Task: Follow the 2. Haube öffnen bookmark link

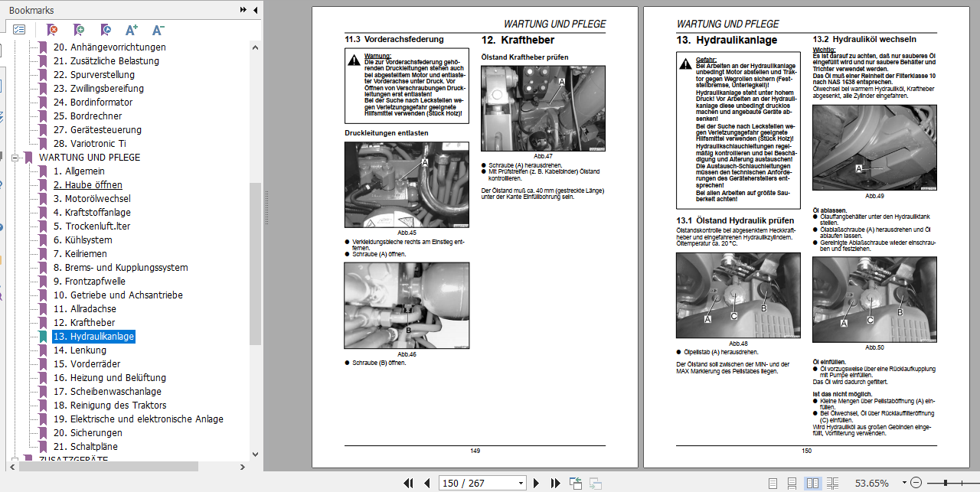Action: point(88,185)
